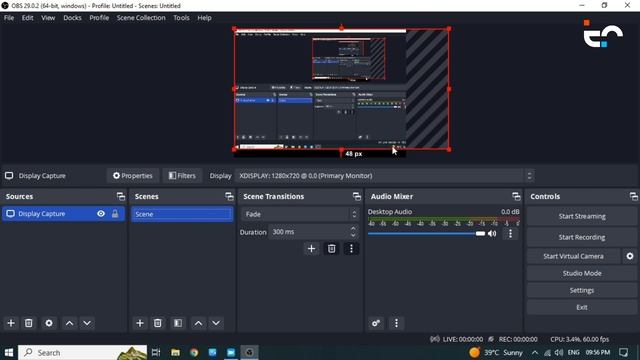Click the preview canvas display capture
This screenshot has width=640, height=360.
pyautogui.click(x=342, y=89)
